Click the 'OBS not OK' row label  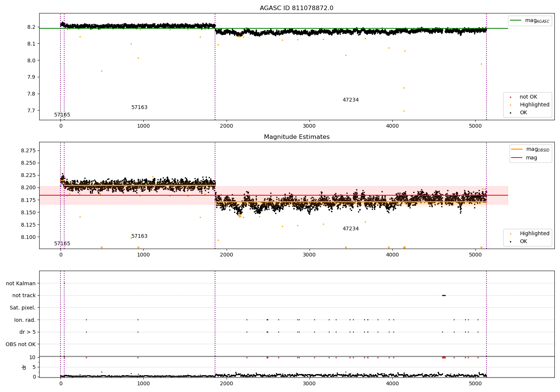point(21,344)
